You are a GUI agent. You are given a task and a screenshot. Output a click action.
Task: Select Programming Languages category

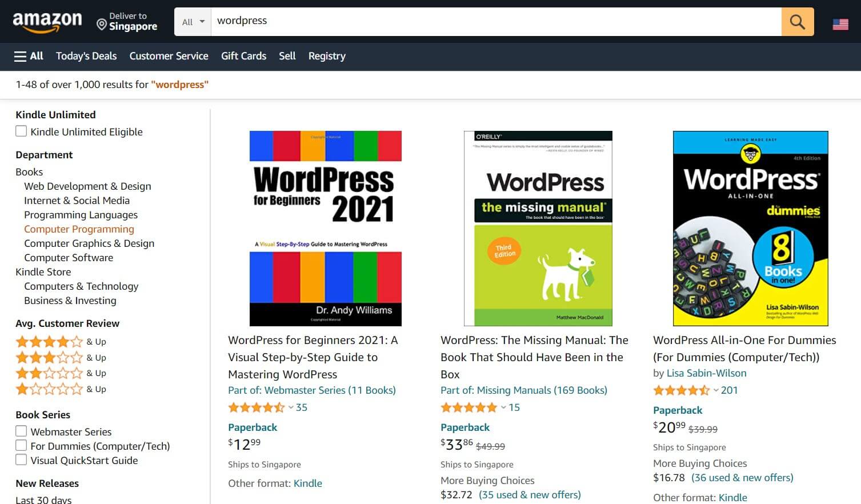point(81,215)
